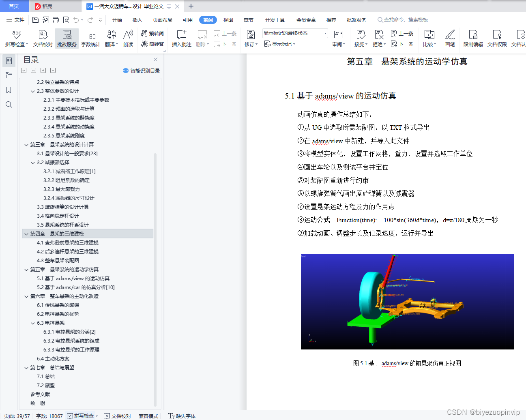Collapse 2.3 整体参数的设计 section

coord(33,91)
